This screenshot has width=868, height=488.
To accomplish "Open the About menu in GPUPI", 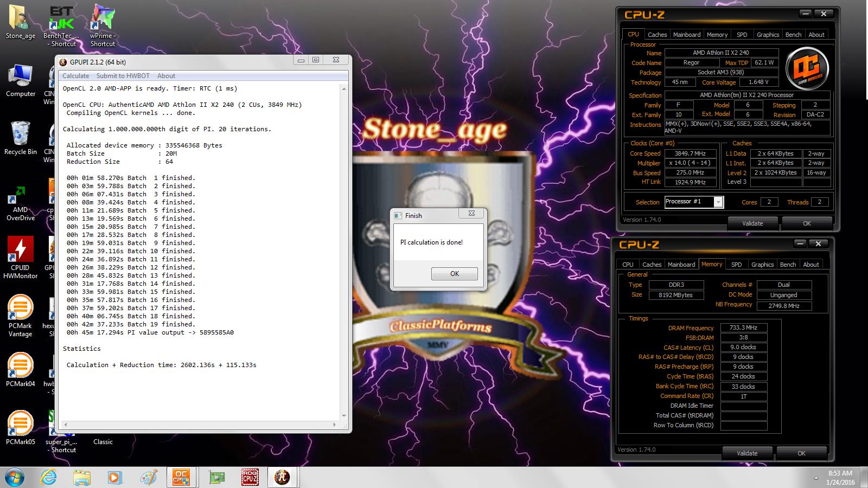I will point(166,76).
